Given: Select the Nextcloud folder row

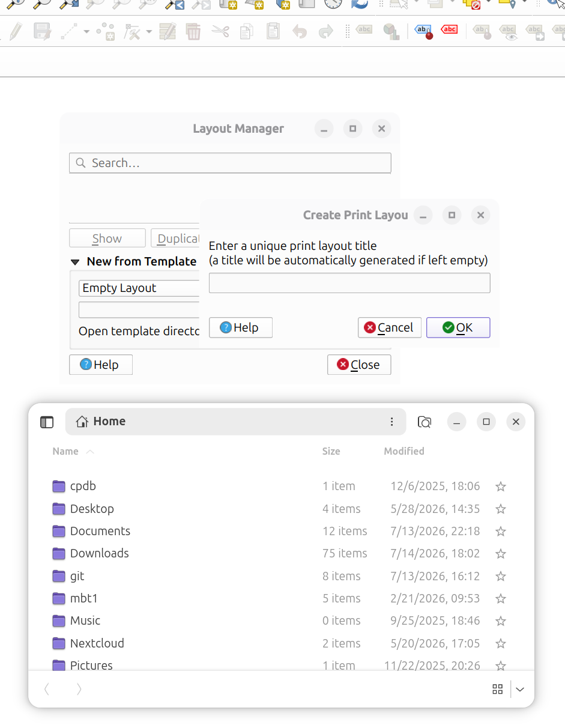Looking at the screenshot, I should tap(281, 643).
